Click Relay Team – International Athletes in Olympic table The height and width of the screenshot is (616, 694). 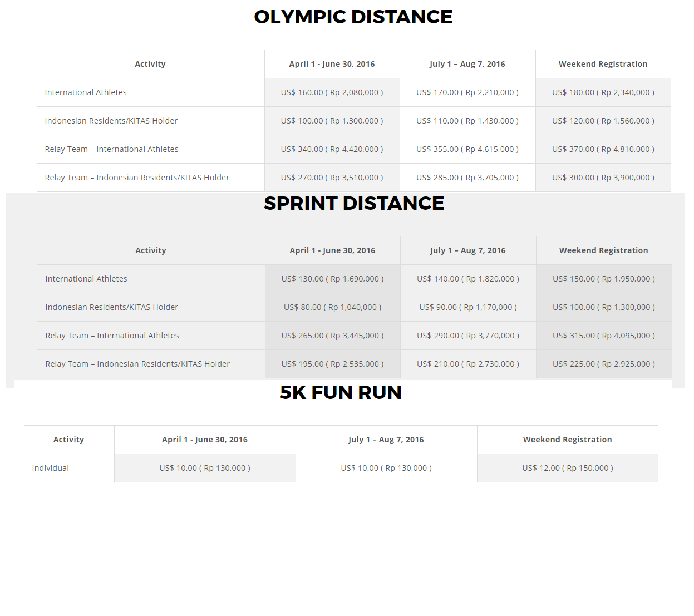[x=112, y=149]
